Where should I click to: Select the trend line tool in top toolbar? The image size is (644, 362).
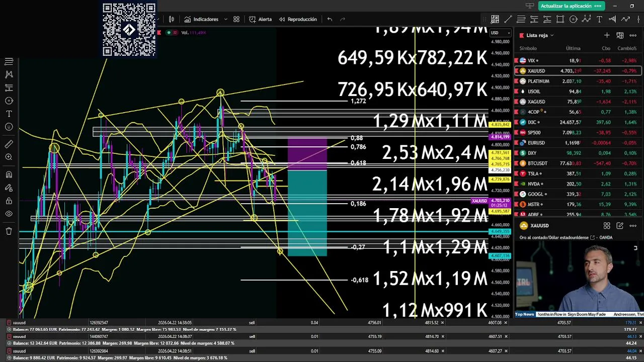(x=508, y=19)
